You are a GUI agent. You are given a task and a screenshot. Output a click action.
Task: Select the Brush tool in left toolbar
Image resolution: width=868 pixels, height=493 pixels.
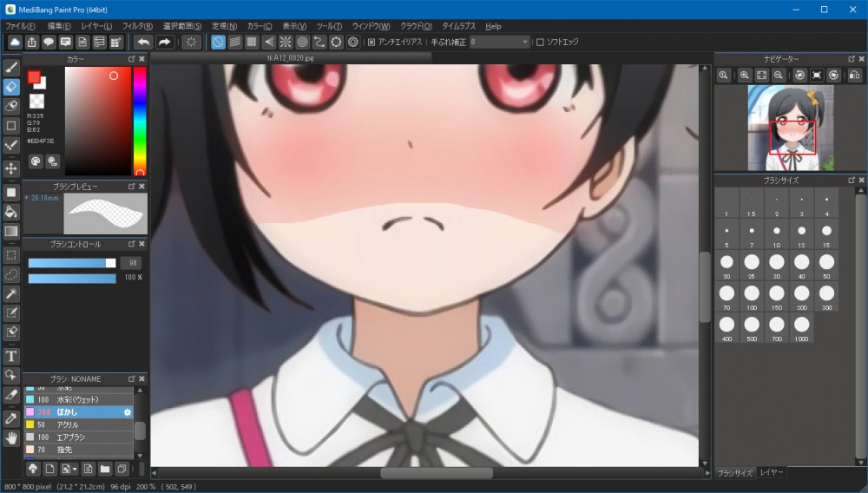coord(11,68)
